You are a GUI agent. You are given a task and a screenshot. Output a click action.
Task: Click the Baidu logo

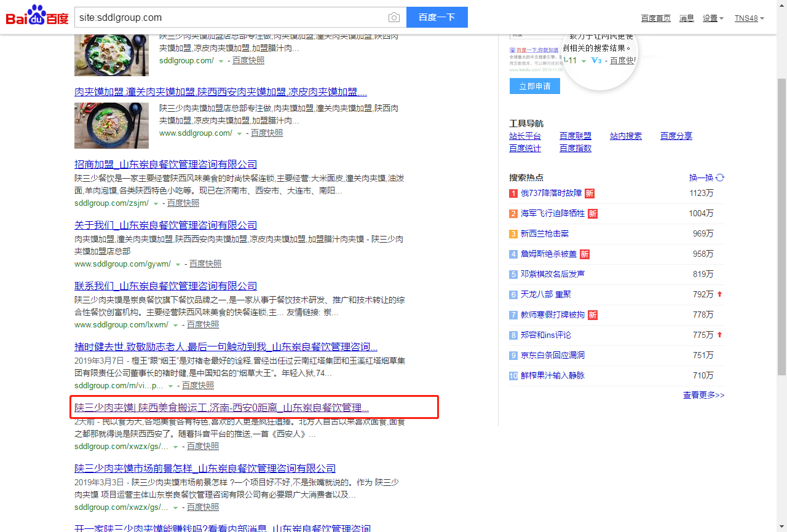(x=37, y=15)
